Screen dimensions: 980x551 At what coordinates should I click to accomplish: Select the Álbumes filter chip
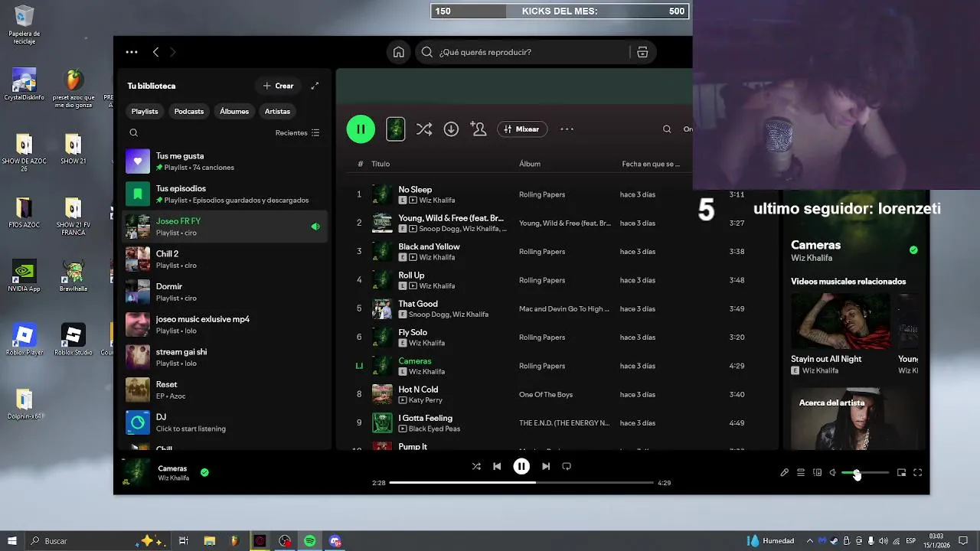coord(234,111)
